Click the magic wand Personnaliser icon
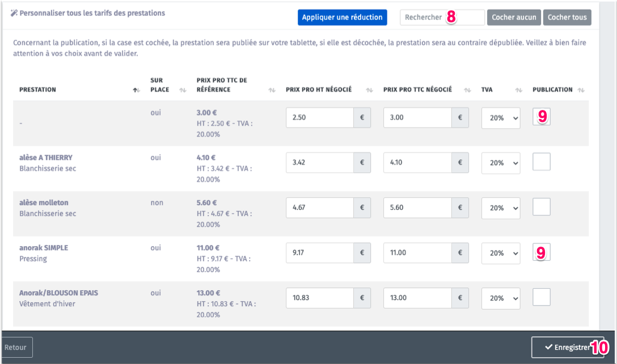 click(14, 13)
